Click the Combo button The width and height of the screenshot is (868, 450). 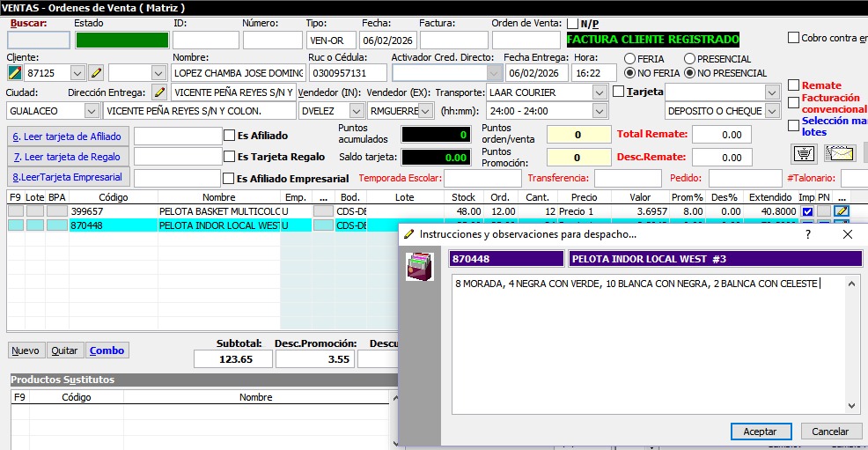tap(107, 350)
